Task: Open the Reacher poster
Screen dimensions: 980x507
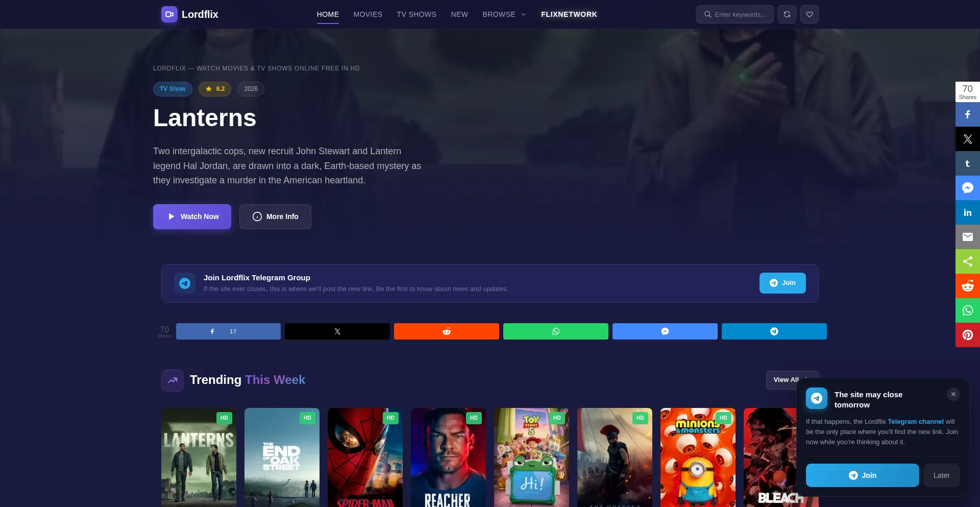Action: (x=448, y=457)
